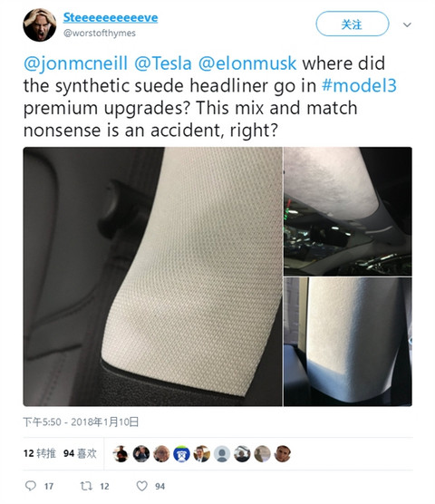Screen dimensions: 435x504
Task: Click first liker avatar in row
Action: 121,454
